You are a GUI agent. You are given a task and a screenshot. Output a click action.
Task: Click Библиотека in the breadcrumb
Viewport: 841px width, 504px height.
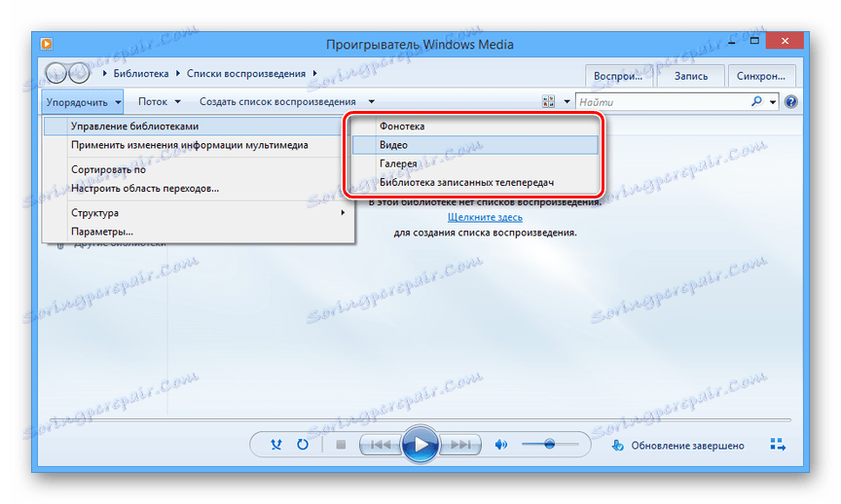[141, 73]
